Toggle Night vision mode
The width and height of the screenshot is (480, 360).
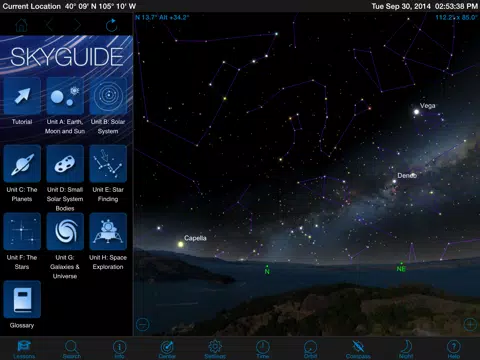coord(406,349)
